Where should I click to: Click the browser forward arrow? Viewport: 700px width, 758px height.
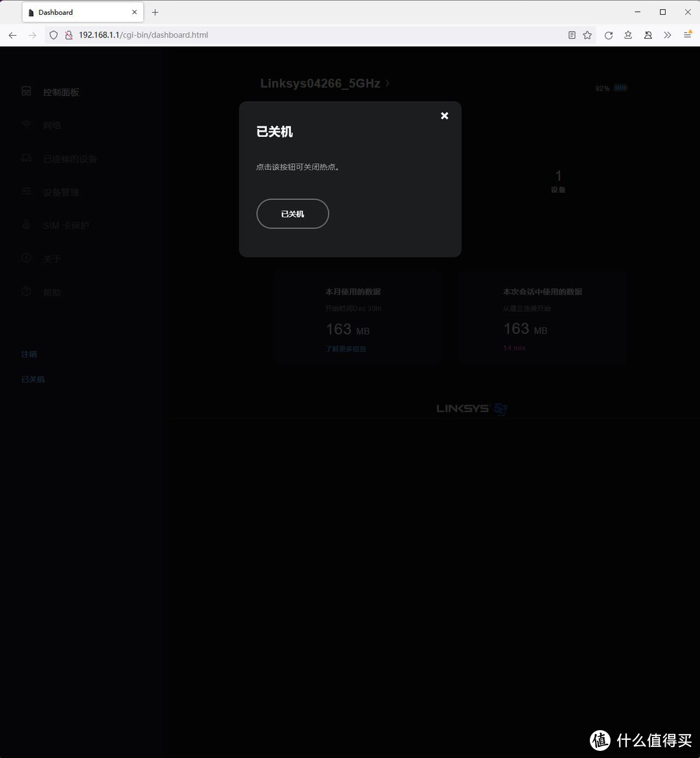coord(32,35)
